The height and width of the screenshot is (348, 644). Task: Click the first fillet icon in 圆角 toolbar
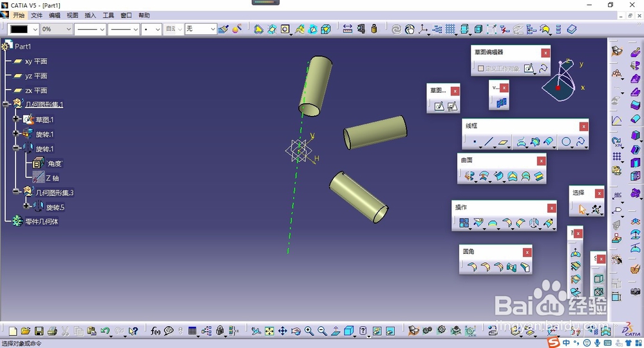coord(472,267)
